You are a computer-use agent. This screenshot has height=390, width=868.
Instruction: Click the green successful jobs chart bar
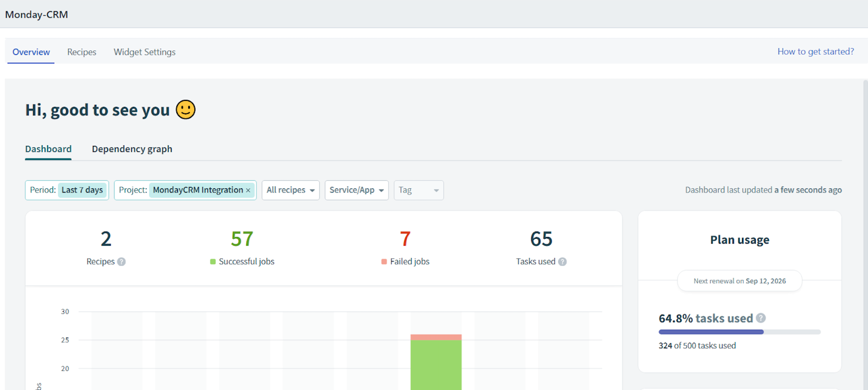click(x=436, y=365)
